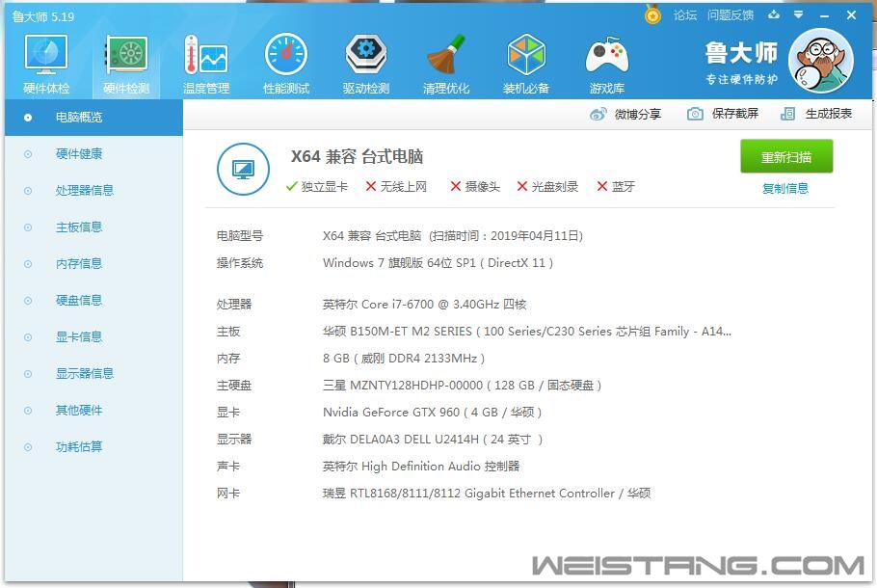
Task: Open 硬件体检 hardware checkup icon
Action: tap(46, 63)
